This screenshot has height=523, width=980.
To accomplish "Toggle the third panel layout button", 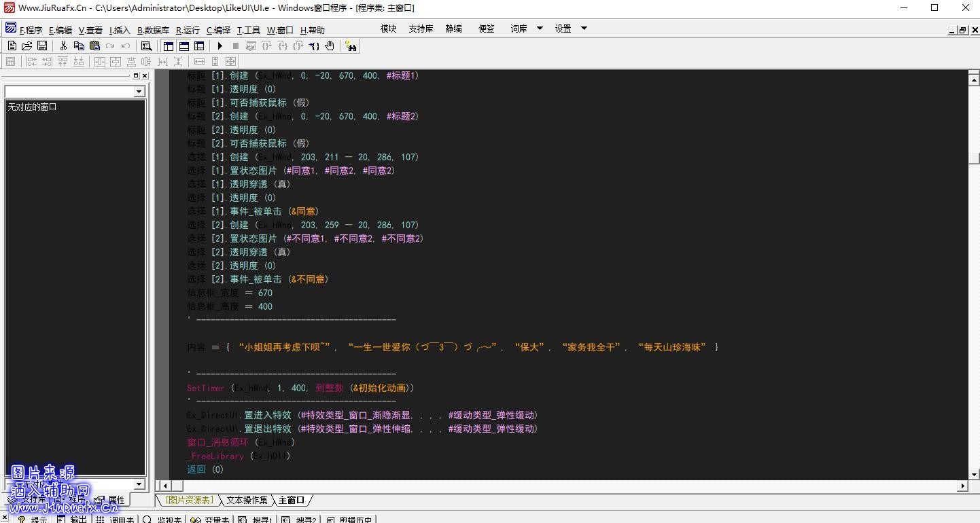I will [199, 46].
